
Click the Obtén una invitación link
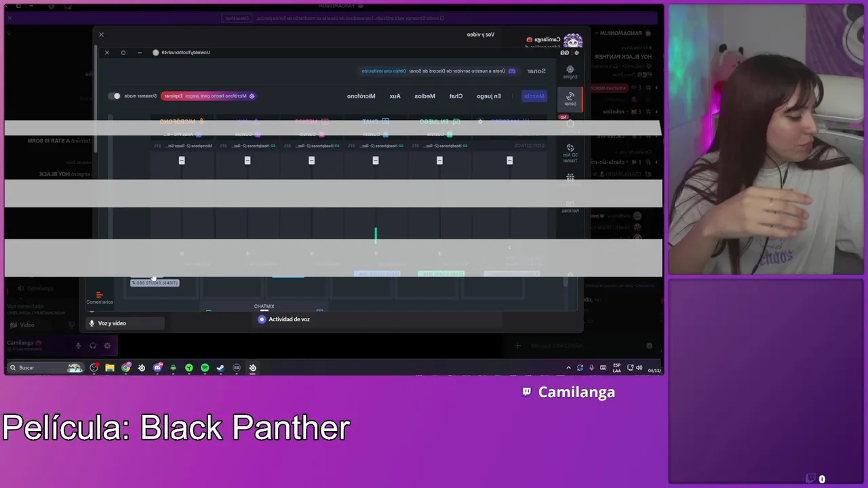[384, 71]
